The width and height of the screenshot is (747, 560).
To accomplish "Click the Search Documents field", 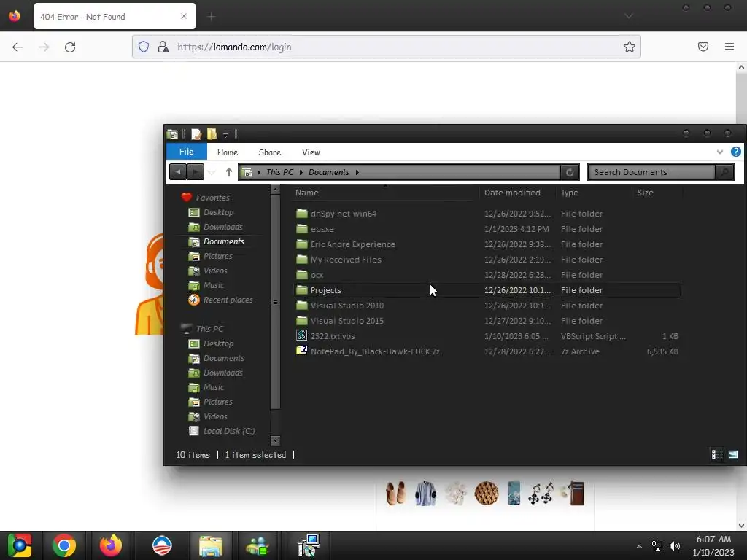I will click(651, 172).
